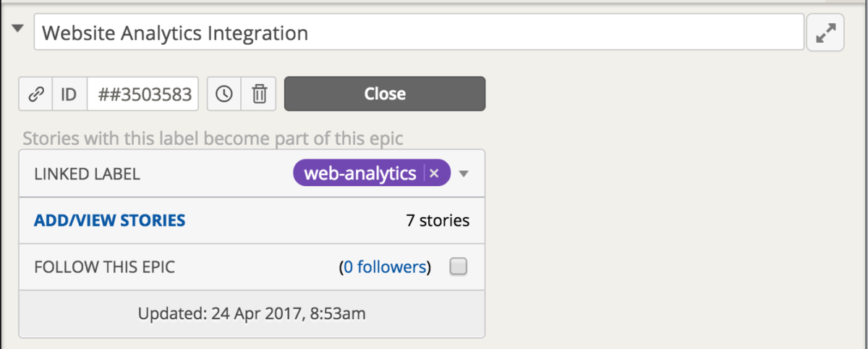Copy the epic link using link icon
The image size is (868, 349).
point(35,94)
